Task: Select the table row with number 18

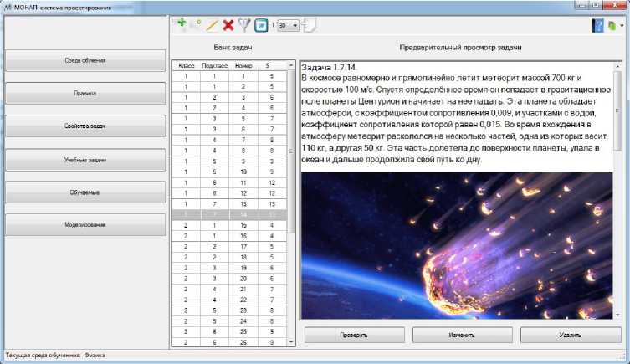Action: [x=229, y=257]
